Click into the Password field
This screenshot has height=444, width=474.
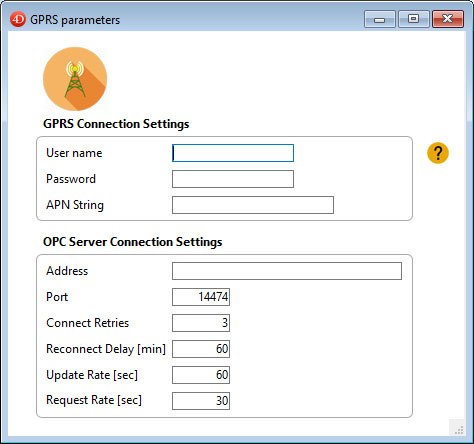click(x=233, y=179)
